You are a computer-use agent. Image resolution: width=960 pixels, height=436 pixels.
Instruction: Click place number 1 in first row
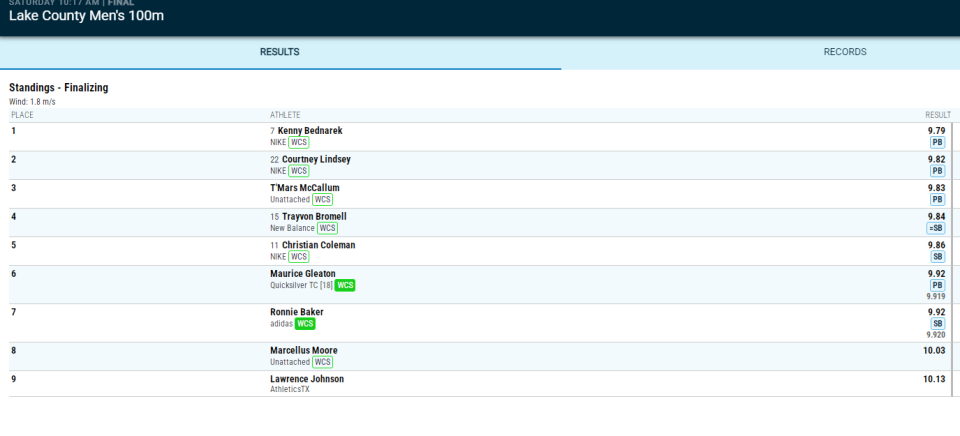[13, 130]
